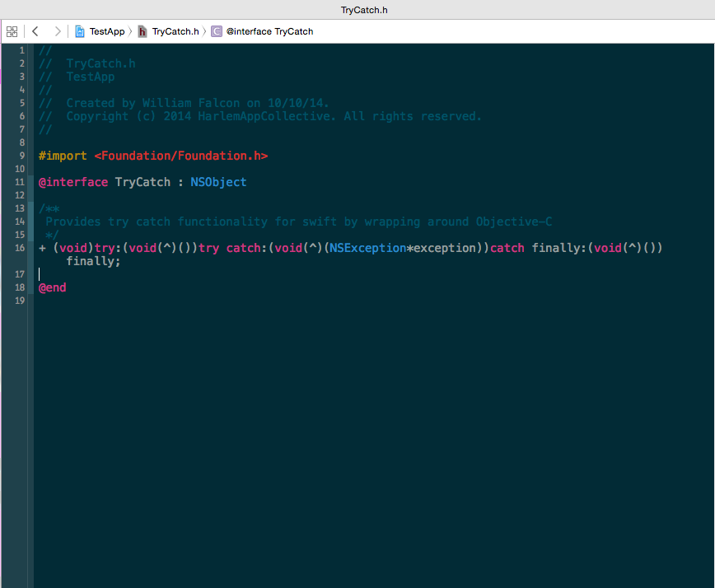Click the #import keyword

pyautogui.click(x=63, y=156)
